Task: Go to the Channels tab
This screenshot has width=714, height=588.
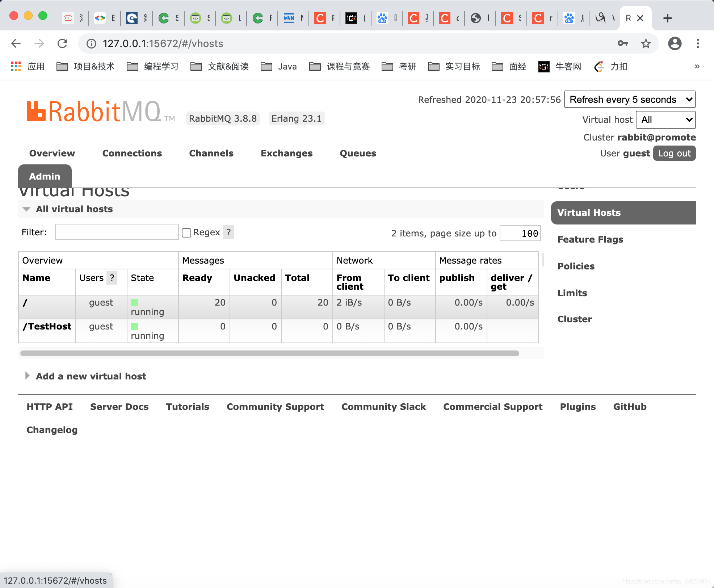Action: tap(211, 153)
